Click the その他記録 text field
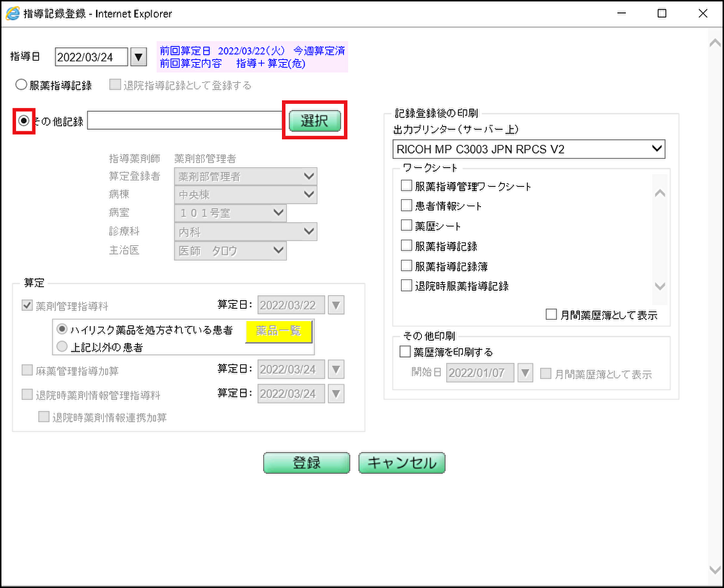Image resolution: width=724 pixels, height=588 pixels. click(x=185, y=121)
